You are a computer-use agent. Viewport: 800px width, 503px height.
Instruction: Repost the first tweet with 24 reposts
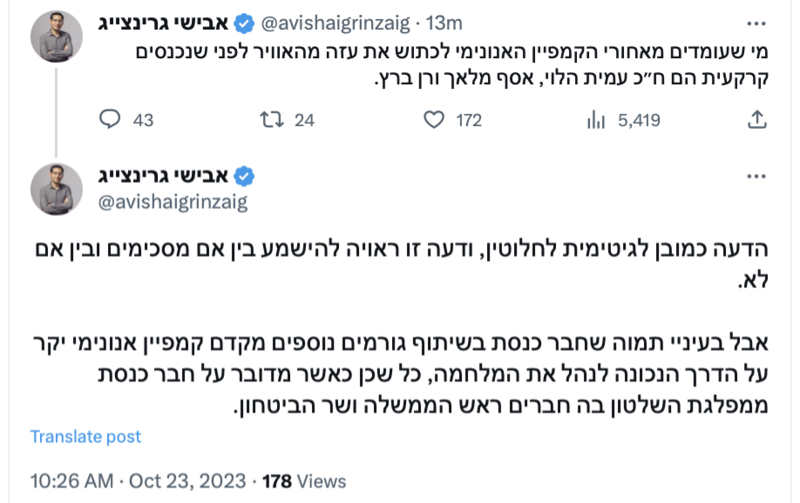[271, 120]
